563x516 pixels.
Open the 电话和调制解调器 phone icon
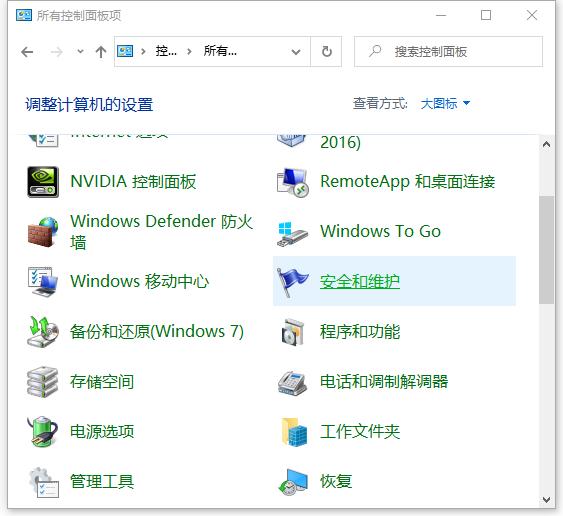pyautogui.click(x=292, y=382)
